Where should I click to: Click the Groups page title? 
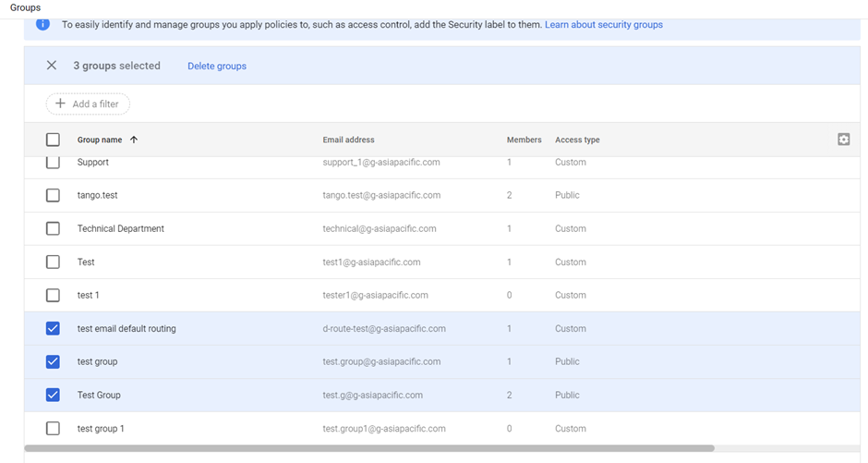tap(26, 7)
